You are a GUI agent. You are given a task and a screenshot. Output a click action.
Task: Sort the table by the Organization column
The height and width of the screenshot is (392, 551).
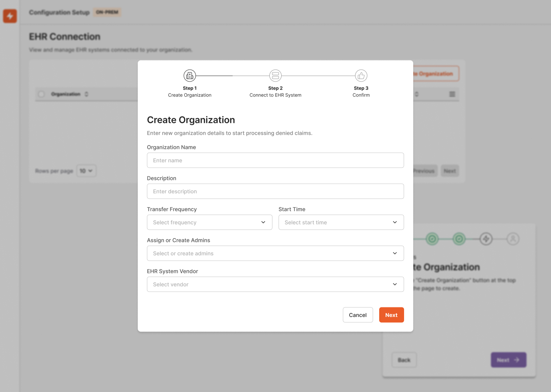[86, 94]
